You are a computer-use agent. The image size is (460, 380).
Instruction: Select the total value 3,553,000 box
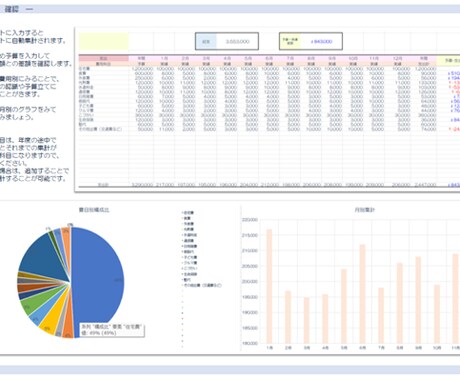pos(227,41)
